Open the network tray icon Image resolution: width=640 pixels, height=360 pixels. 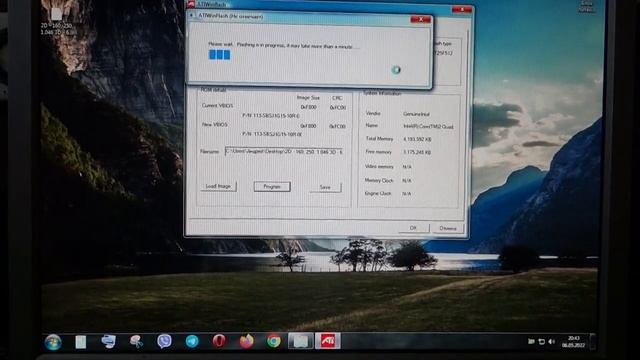coord(542,342)
